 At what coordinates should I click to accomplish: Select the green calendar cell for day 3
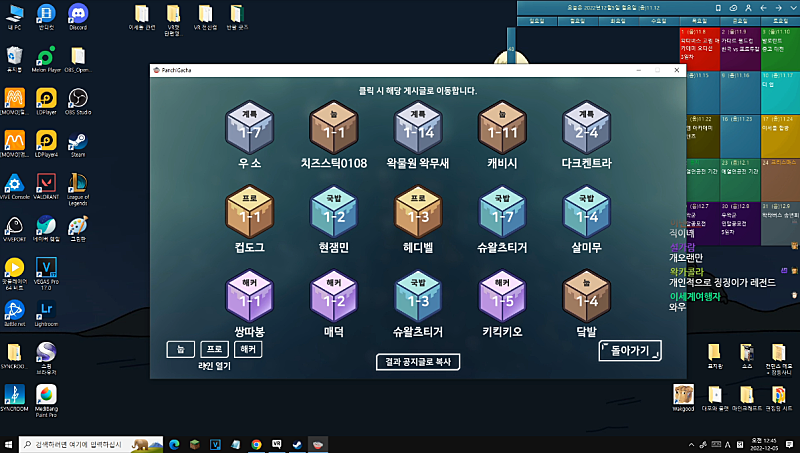tap(780, 49)
